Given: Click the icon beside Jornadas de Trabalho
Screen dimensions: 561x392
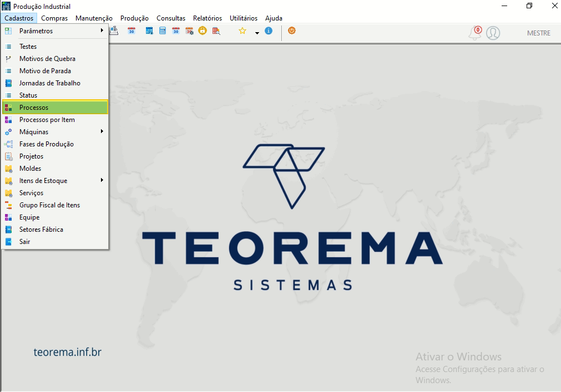Looking at the screenshot, I should click(x=8, y=83).
